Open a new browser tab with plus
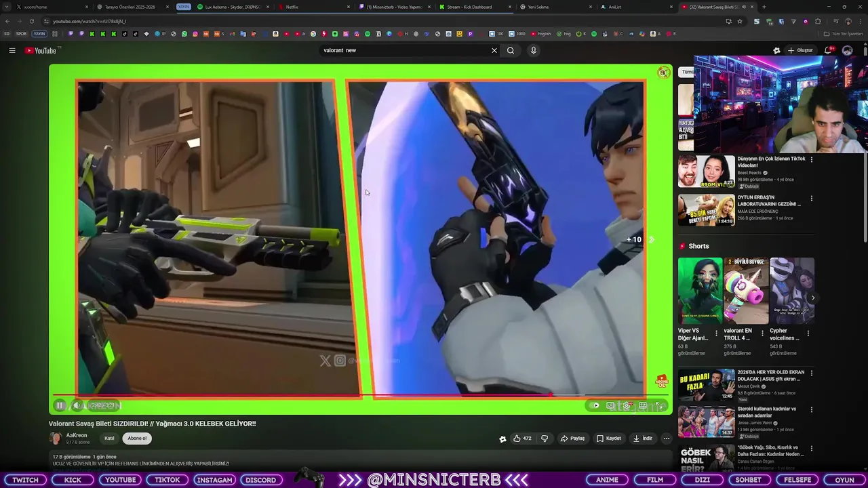The width and height of the screenshot is (868, 488). [764, 7]
